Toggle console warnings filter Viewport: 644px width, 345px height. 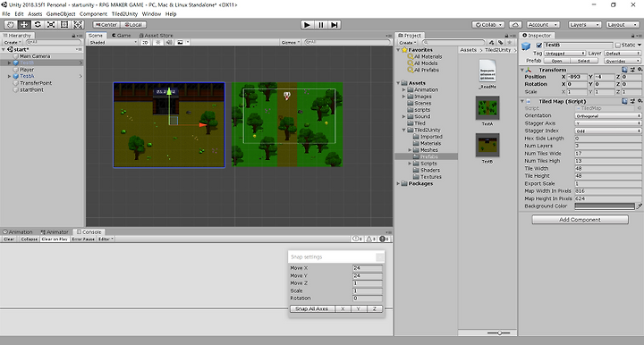pyautogui.click(x=371, y=239)
